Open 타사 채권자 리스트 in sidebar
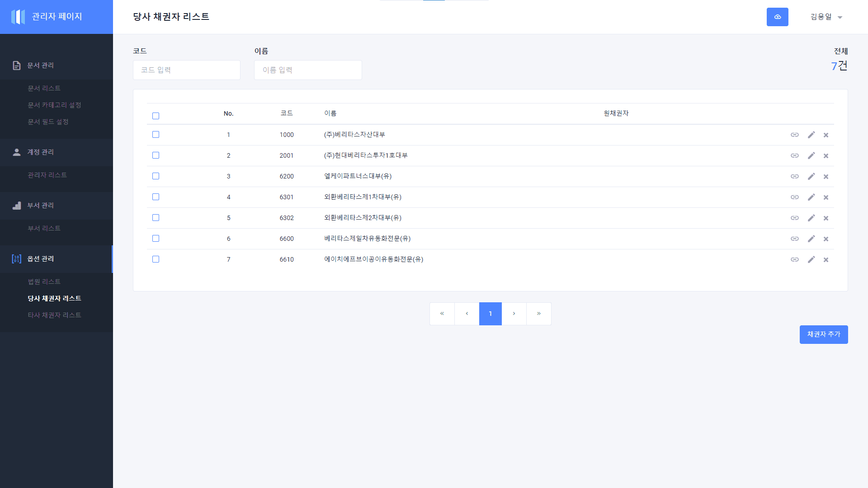Viewport: 868px width, 488px height. 54,315
